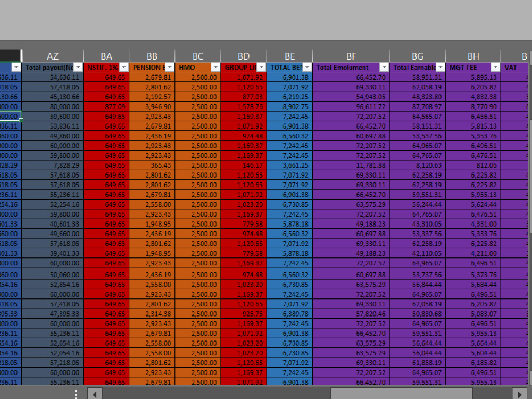Select cell with value 877.03
The height and width of the screenshot is (399, 532).
[x=244, y=97]
